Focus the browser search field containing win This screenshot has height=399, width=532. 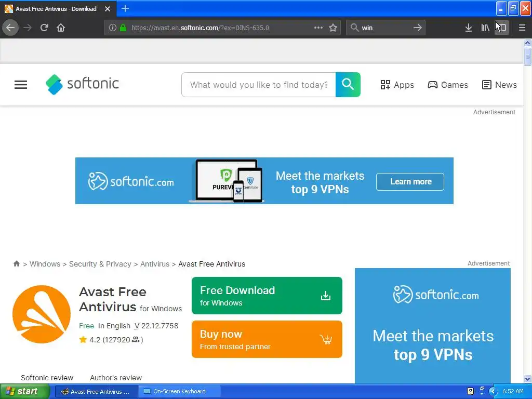[386, 28]
